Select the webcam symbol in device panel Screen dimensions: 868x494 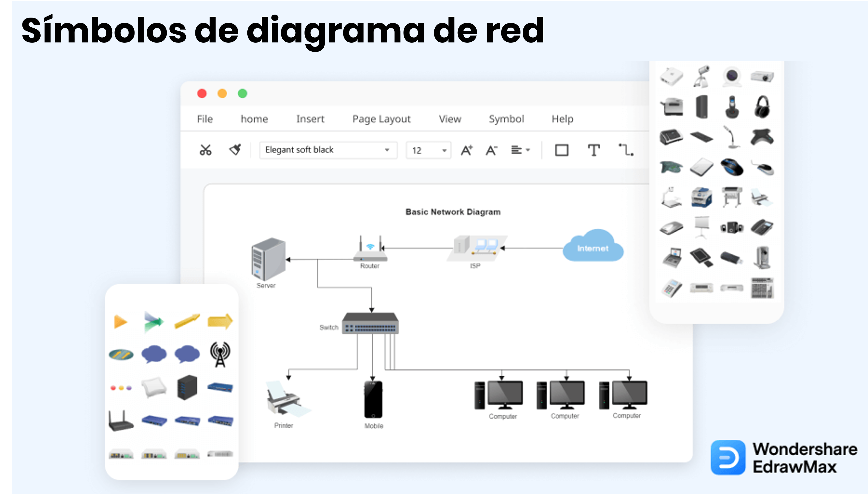click(732, 76)
